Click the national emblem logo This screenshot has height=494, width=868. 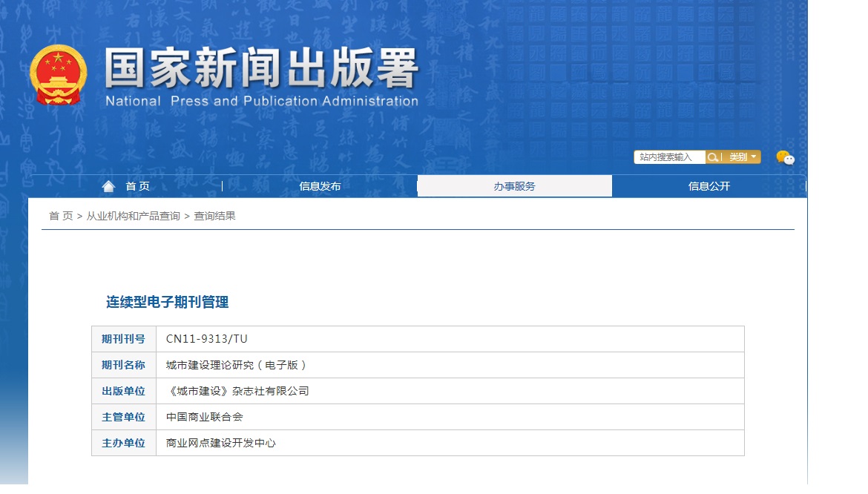pyautogui.click(x=58, y=76)
